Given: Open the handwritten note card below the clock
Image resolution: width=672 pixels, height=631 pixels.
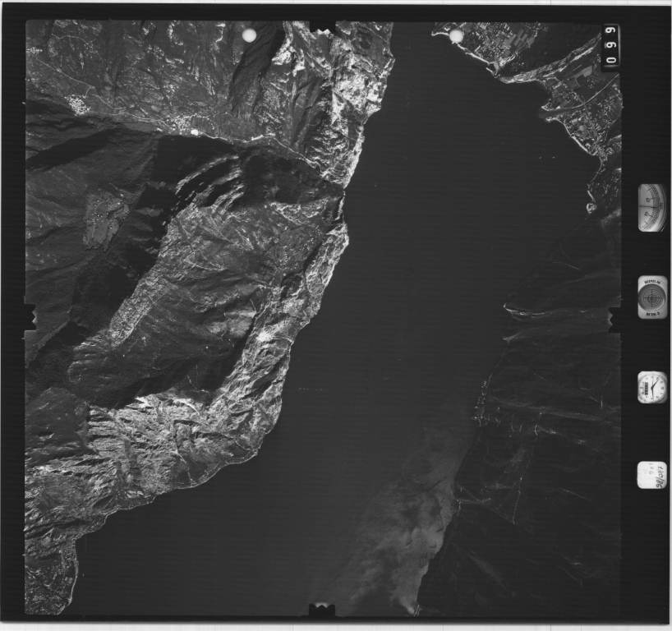Looking at the screenshot, I should (x=651, y=475).
